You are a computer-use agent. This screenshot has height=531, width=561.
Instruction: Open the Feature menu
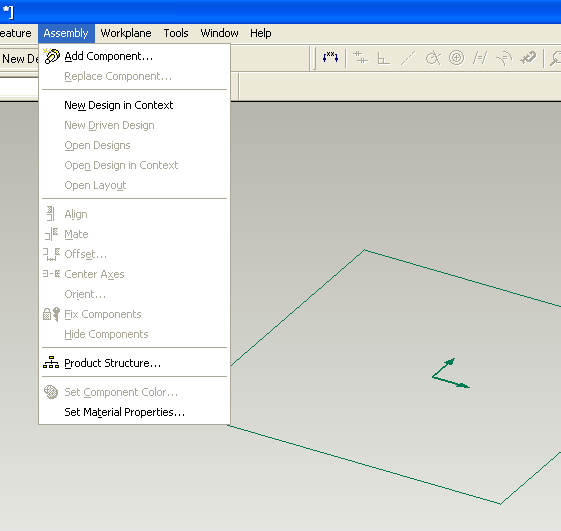(16, 33)
